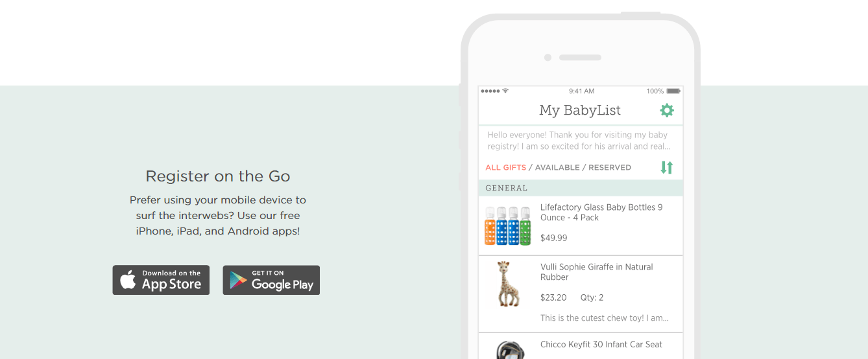Tap the green sort arrows icon

tap(667, 167)
